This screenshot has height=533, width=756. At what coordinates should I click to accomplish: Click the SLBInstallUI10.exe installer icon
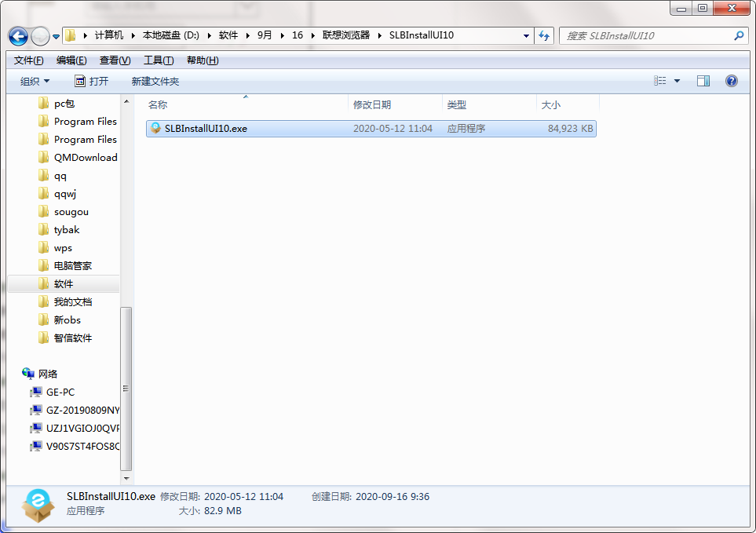(x=155, y=128)
